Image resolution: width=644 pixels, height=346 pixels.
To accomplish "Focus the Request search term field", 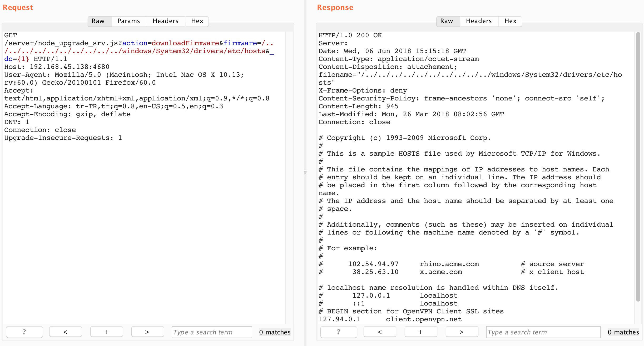I will 212,332.
